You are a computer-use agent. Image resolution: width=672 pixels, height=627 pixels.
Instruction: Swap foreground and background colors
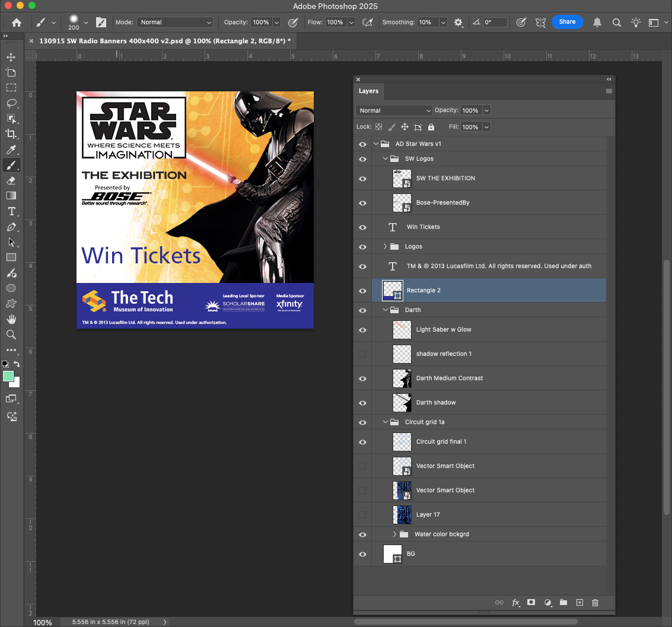(x=17, y=364)
